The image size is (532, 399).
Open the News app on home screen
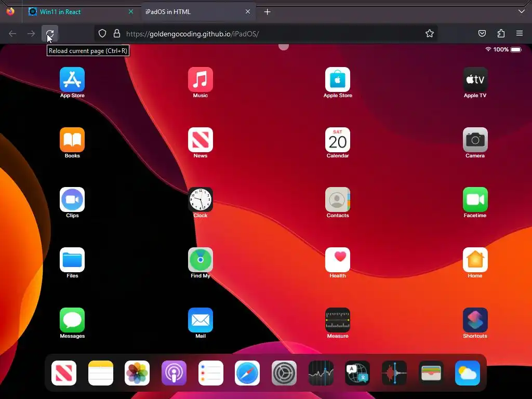(200, 140)
